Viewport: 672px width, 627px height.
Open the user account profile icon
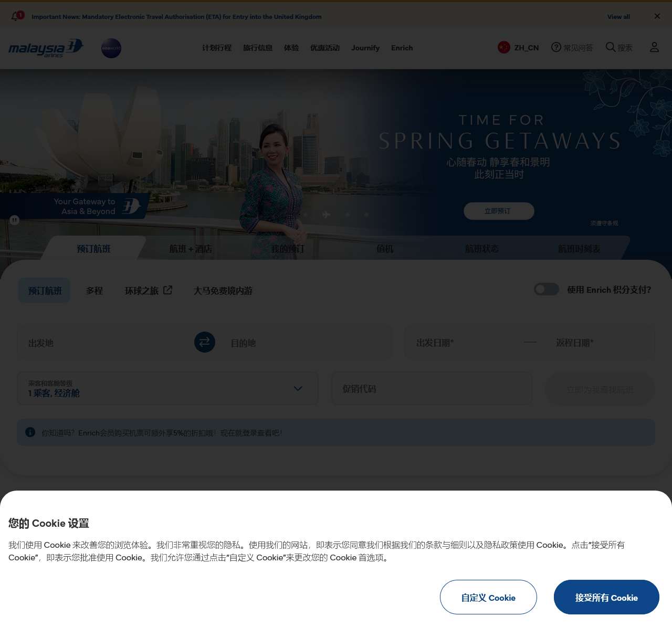click(x=654, y=47)
